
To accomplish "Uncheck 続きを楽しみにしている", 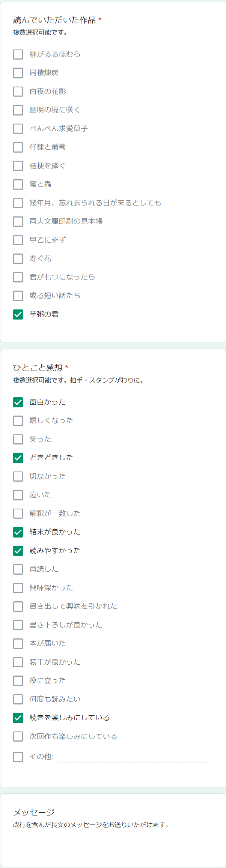I will coord(18,718).
